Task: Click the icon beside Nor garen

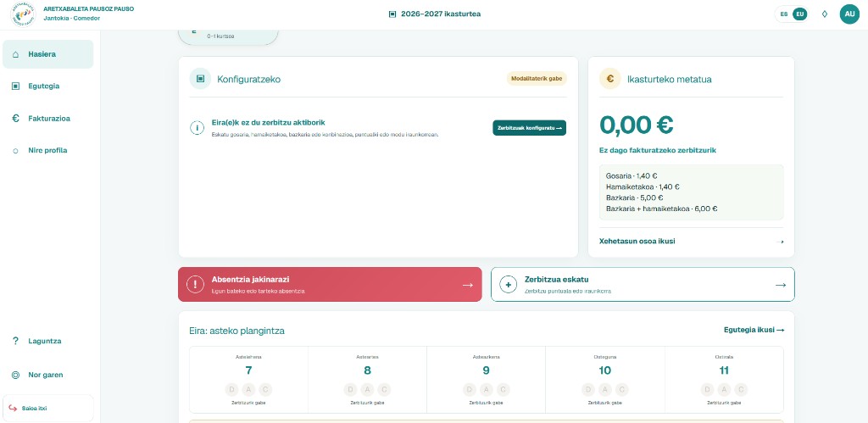Action: coord(15,375)
